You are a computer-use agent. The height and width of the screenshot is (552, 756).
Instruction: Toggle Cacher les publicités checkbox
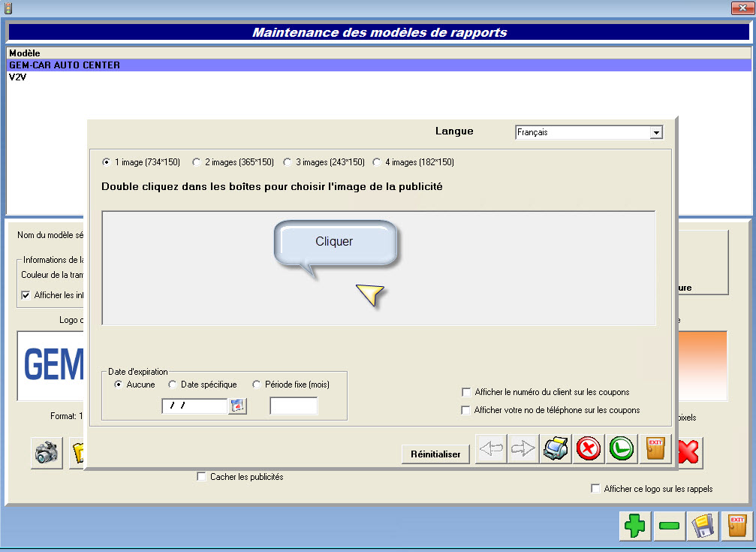click(x=201, y=477)
